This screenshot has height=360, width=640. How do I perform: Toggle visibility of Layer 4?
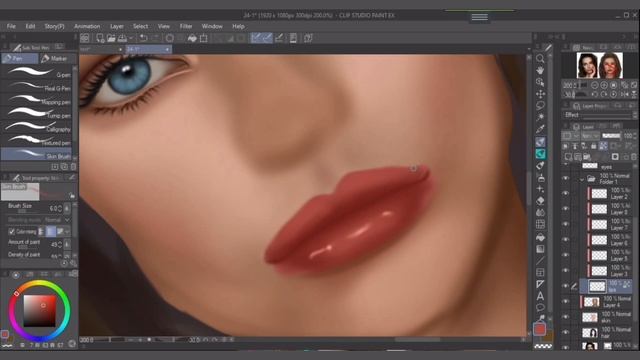(x=566, y=302)
